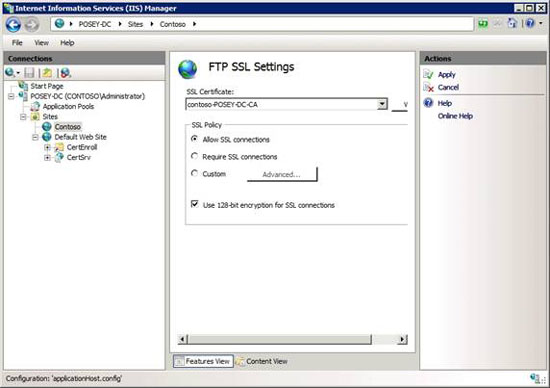This screenshot has width=550, height=388.
Task: Click the Application Pools icon
Action: [x=35, y=106]
